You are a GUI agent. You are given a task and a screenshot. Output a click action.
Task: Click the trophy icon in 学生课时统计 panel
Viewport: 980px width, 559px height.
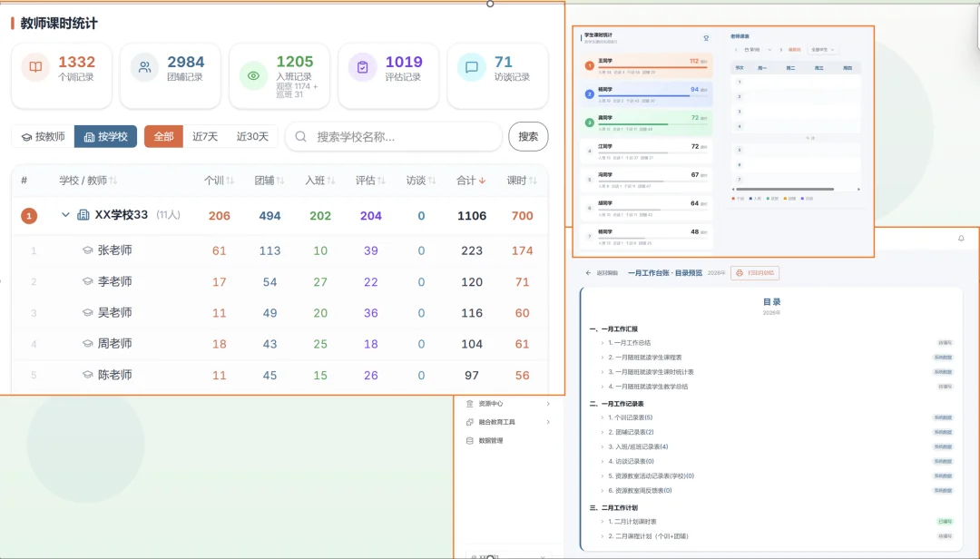[706, 38]
